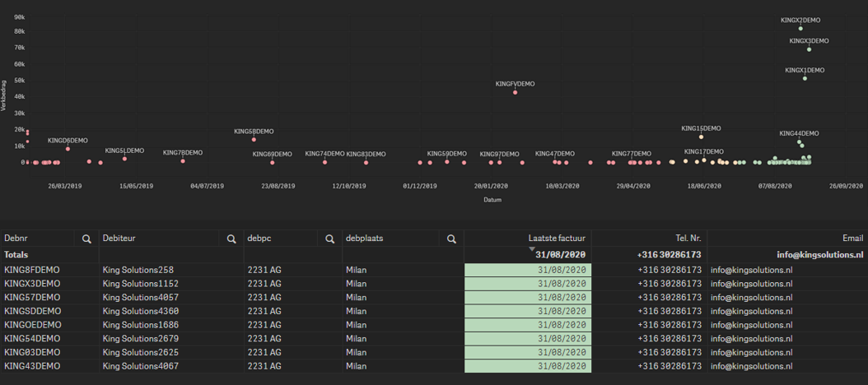Click green date cell in KINGSDDEMO row

point(528,312)
